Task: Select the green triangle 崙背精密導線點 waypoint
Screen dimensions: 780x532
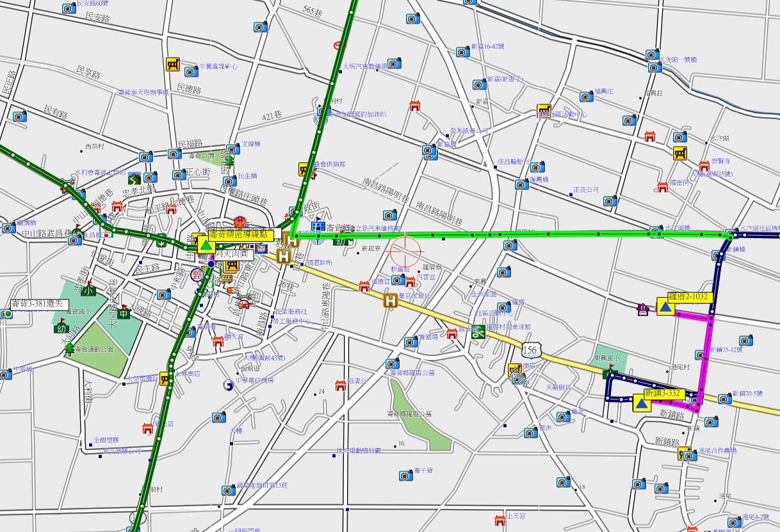Action: pyautogui.click(x=206, y=245)
